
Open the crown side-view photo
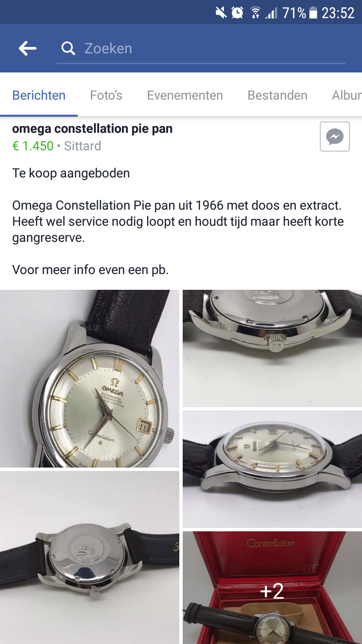(272, 348)
